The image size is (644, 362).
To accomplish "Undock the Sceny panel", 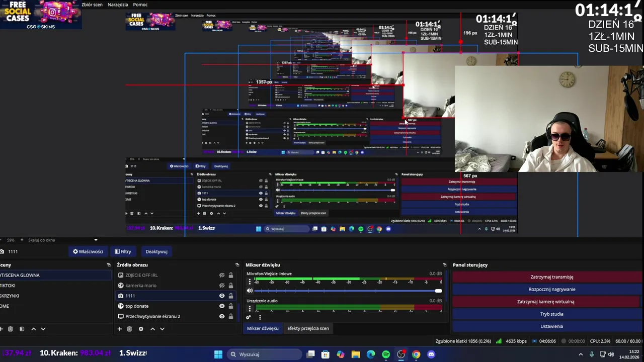I will pos(109,265).
